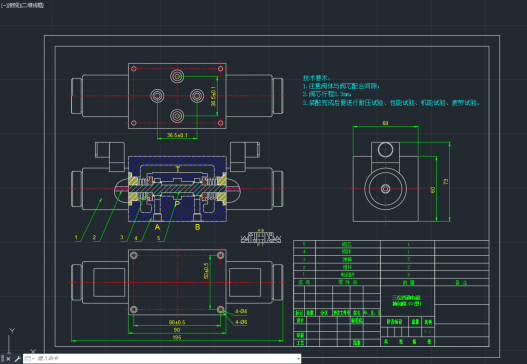Select balloon number 5 leader label
Image resolution: width=527 pixels, height=364 pixels.
(x=159, y=238)
